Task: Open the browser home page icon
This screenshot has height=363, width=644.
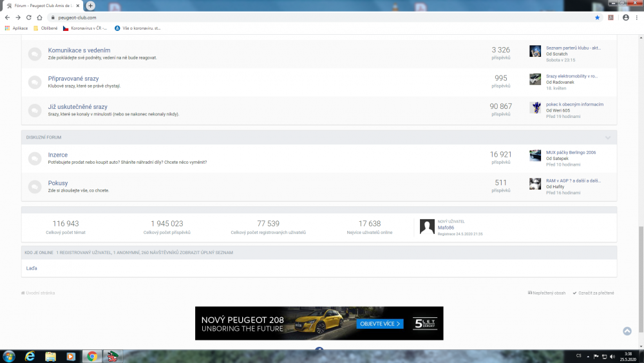Action: point(39,17)
